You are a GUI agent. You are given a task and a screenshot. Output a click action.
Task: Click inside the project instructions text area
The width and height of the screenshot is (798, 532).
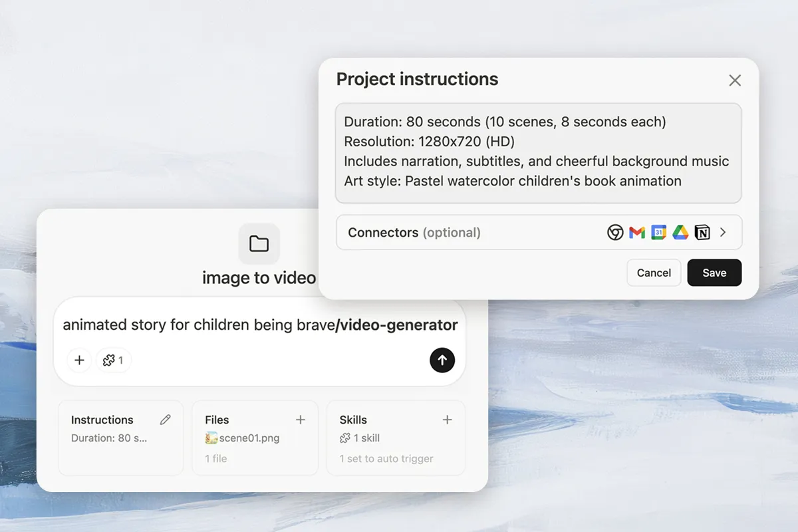538,152
